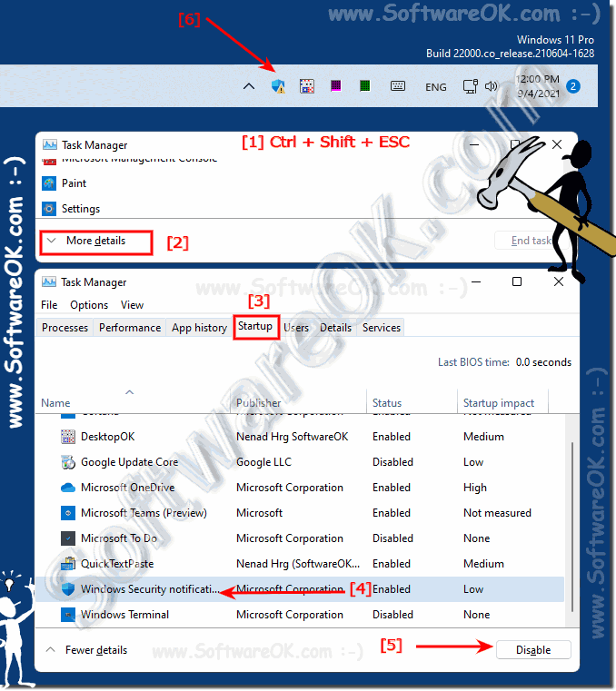Screen dimensions: 616x691
Task: Select QuickTextPaste startup entry
Action: tap(300, 564)
